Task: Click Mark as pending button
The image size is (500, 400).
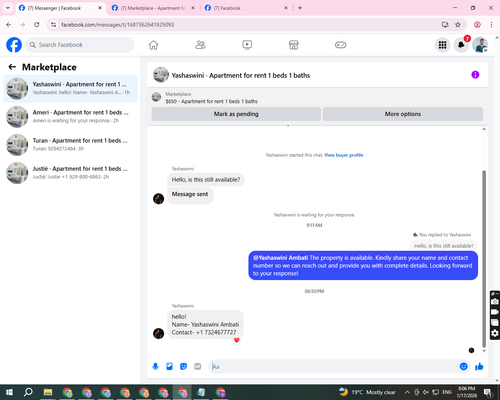Action: tap(236, 114)
